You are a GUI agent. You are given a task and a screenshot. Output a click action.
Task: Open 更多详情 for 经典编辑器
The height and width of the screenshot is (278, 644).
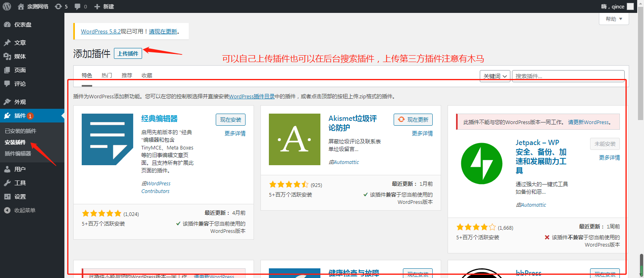tap(235, 133)
